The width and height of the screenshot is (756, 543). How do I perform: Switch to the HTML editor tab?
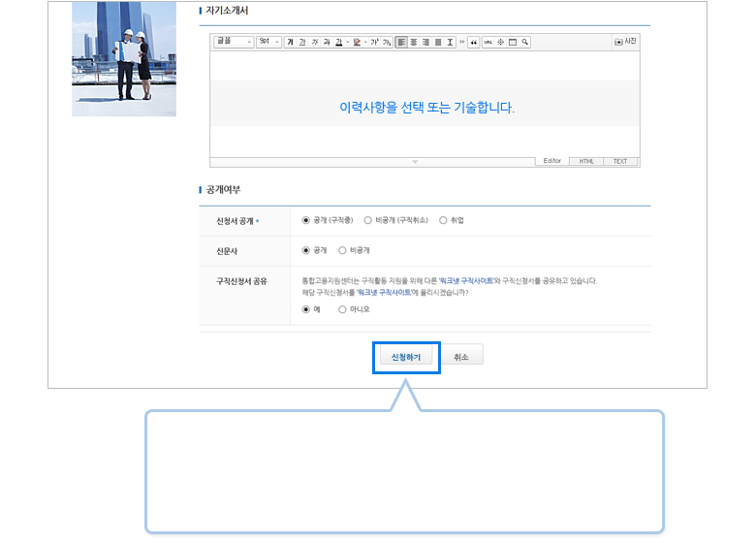pos(586,161)
